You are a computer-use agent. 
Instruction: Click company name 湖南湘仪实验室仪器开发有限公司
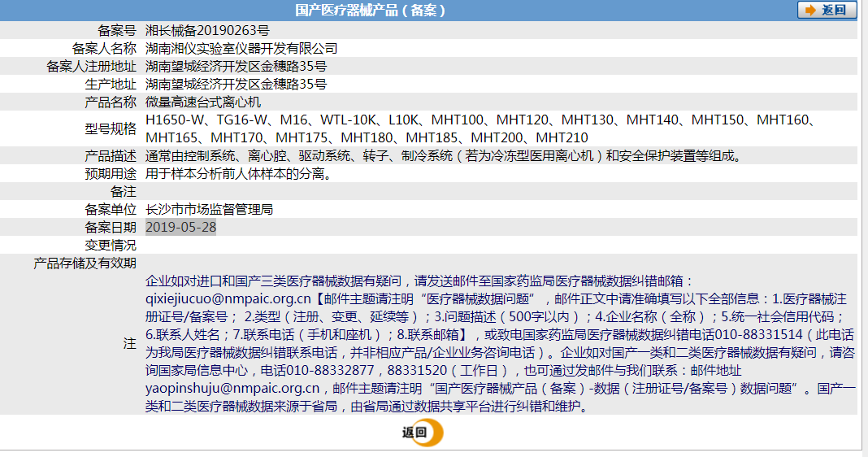(x=241, y=48)
